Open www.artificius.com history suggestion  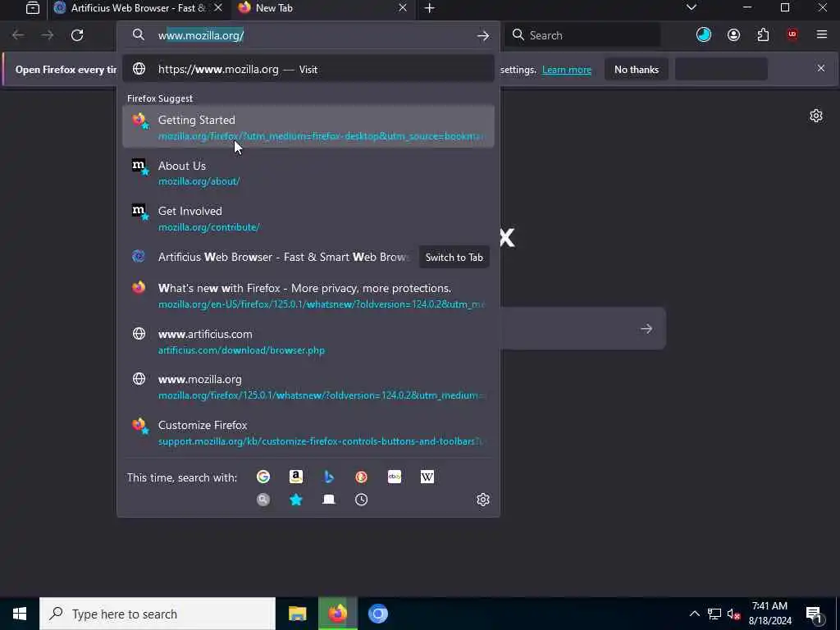pyautogui.click(x=308, y=341)
